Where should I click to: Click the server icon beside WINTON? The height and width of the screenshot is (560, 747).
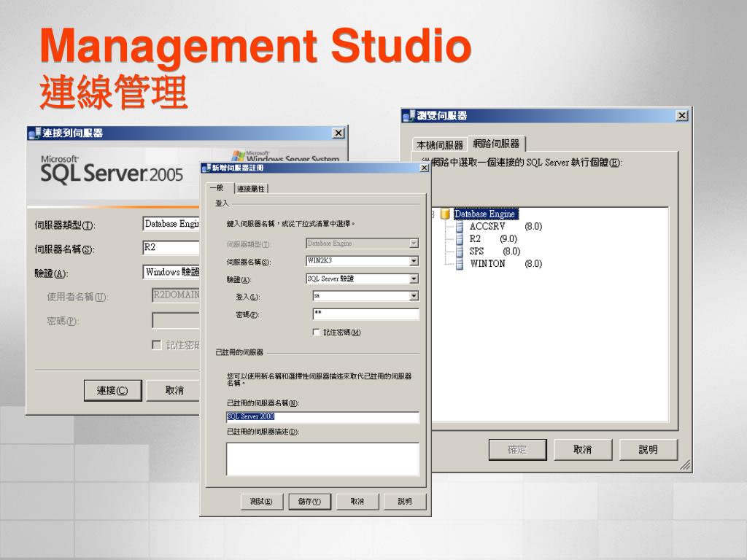tap(460, 264)
